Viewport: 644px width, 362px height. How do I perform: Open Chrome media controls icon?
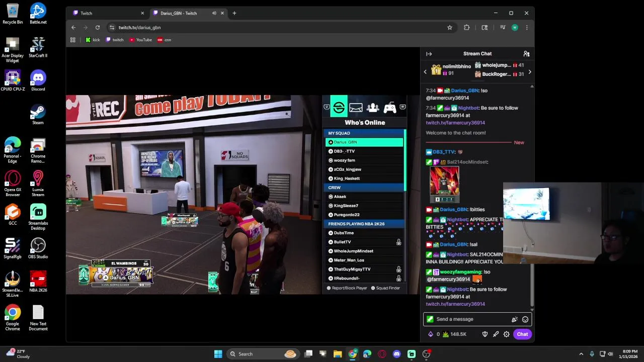503,28
